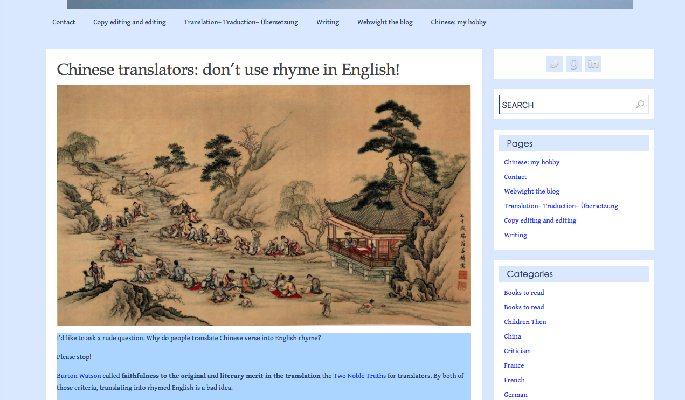Open the LinkedIn 'in' social icon

click(x=593, y=64)
